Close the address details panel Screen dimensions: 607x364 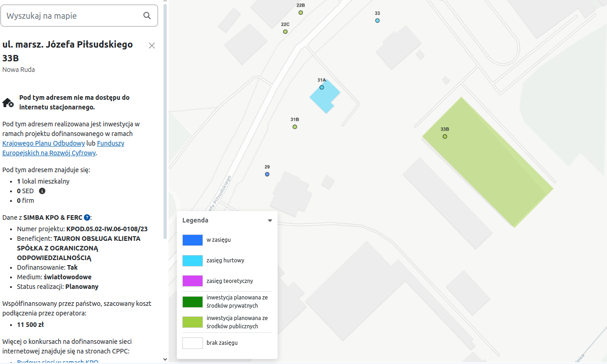pos(152,45)
